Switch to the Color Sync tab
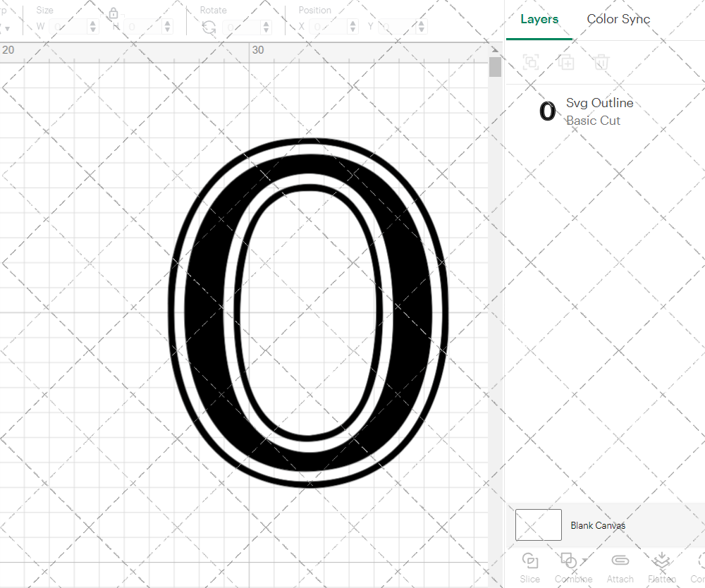 (618, 19)
